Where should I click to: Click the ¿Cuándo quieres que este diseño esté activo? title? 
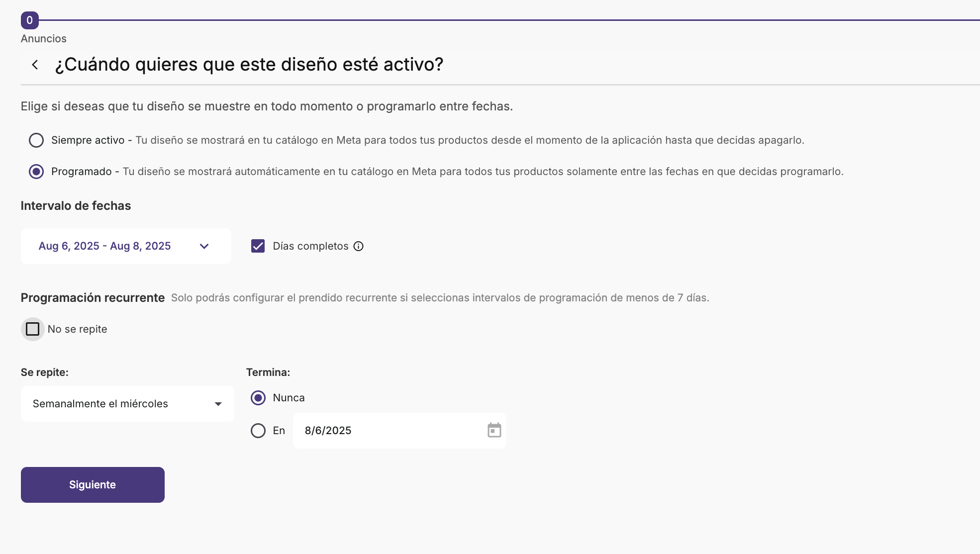249,65
